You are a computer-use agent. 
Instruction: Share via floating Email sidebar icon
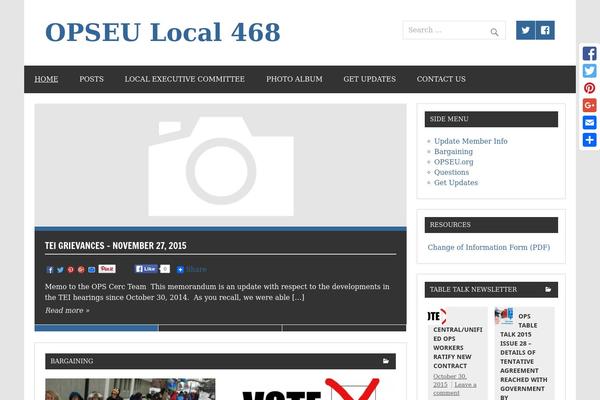590,122
